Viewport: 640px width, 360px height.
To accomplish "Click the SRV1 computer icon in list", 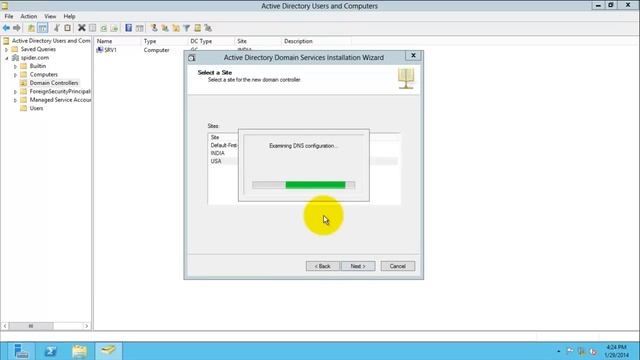I will tap(100, 50).
